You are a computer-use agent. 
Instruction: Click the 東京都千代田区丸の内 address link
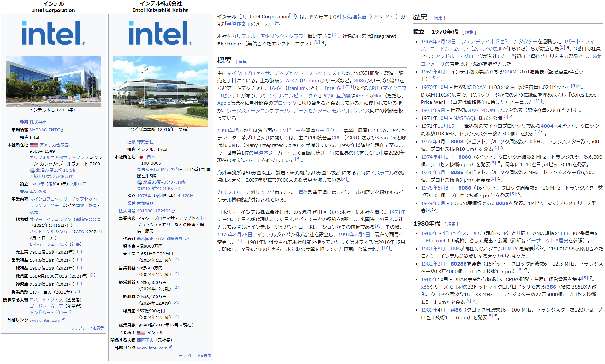pyautogui.click(x=158, y=170)
